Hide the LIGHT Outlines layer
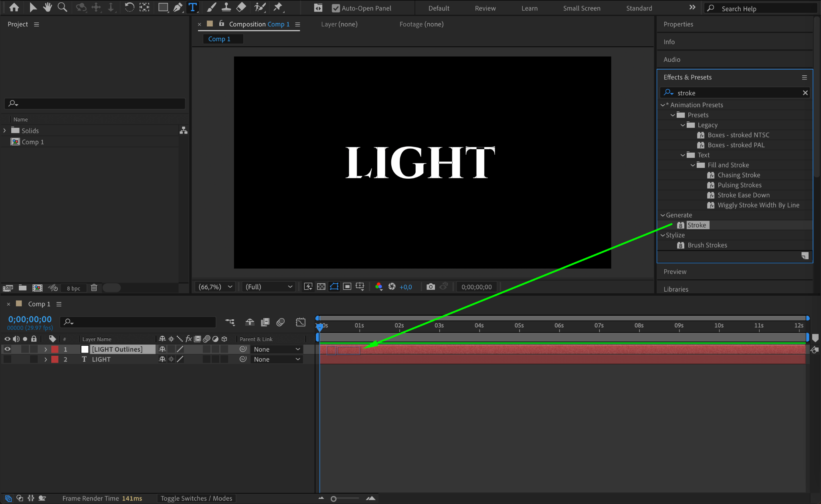Screen dimensions: 821x504 point(7,349)
